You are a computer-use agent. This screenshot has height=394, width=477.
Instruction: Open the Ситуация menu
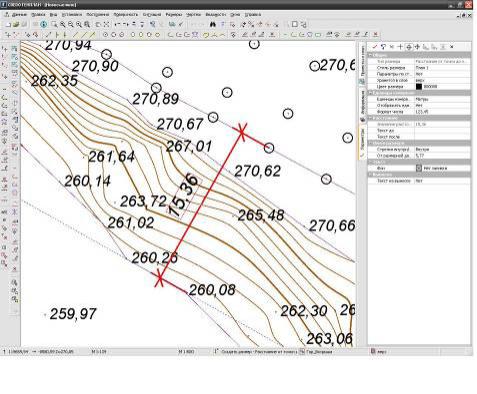click(x=152, y=15)
